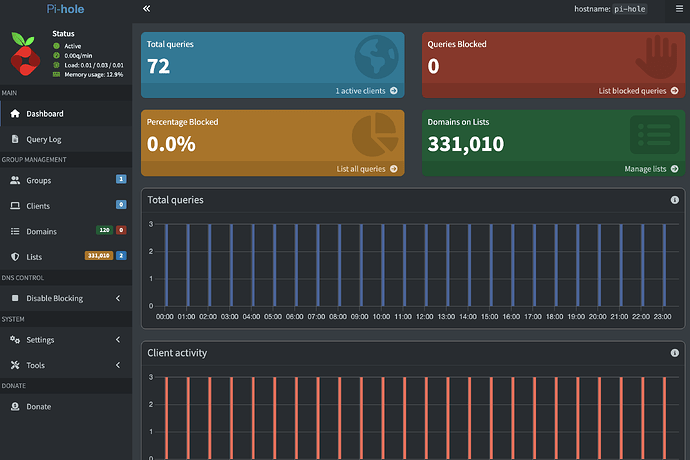
Task: Click the Lists shield icon
Action: pyautogui.click(x=15, y=257)
